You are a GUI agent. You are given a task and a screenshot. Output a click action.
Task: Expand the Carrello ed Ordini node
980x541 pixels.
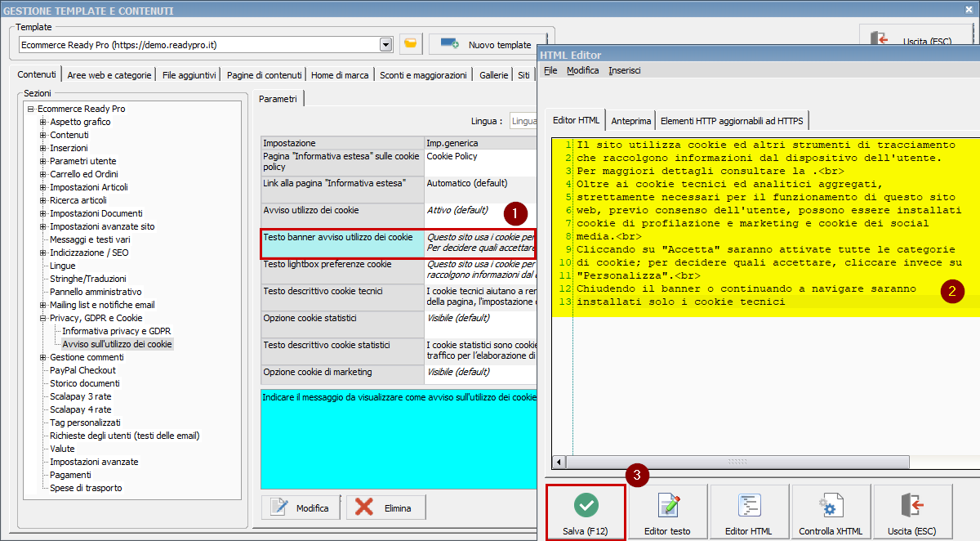point(43,174)
